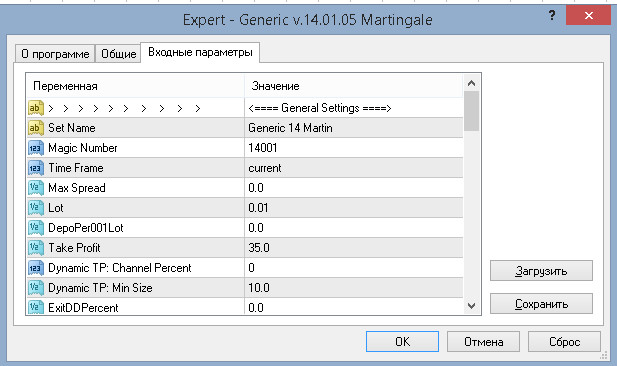
Task: Select the Dynamic TP: Channel Percent value 0
Action: (x=251, y=268)
